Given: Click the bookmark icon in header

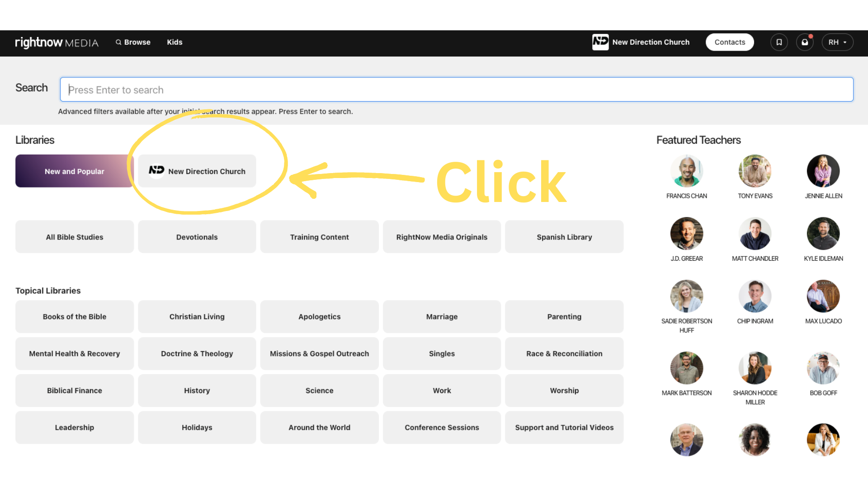Looking at the screenshot, I should pyautogui.click(x=779, y=42).
